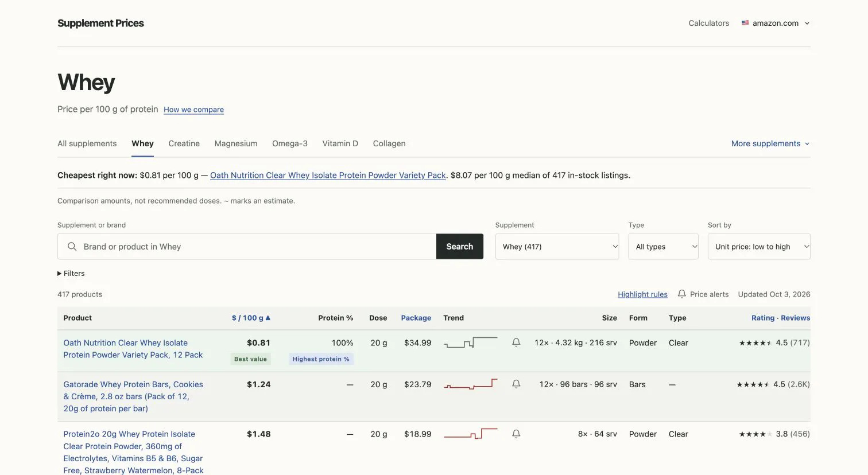Click the bell icon in Protein2o row

point(516,434)
